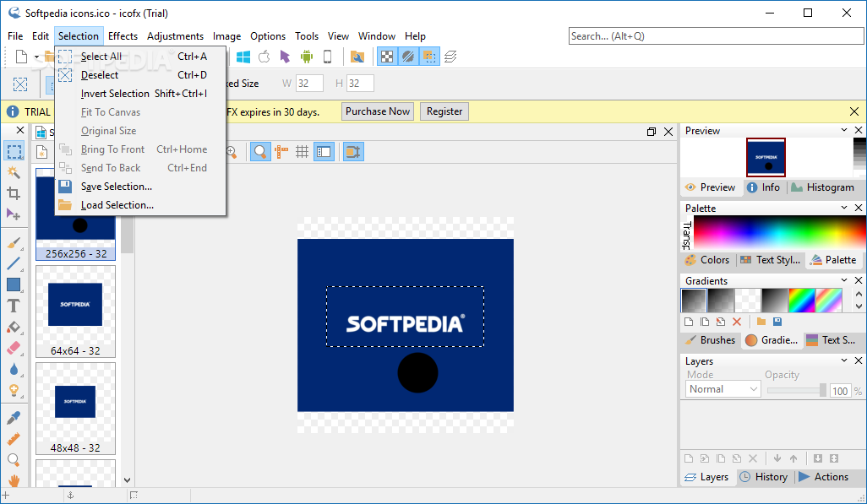Image resolution: width=867 pixels, height=504 pixels.
Task: Select the 64x64 - 32 image thumbnail
Action: click(76, 312)
